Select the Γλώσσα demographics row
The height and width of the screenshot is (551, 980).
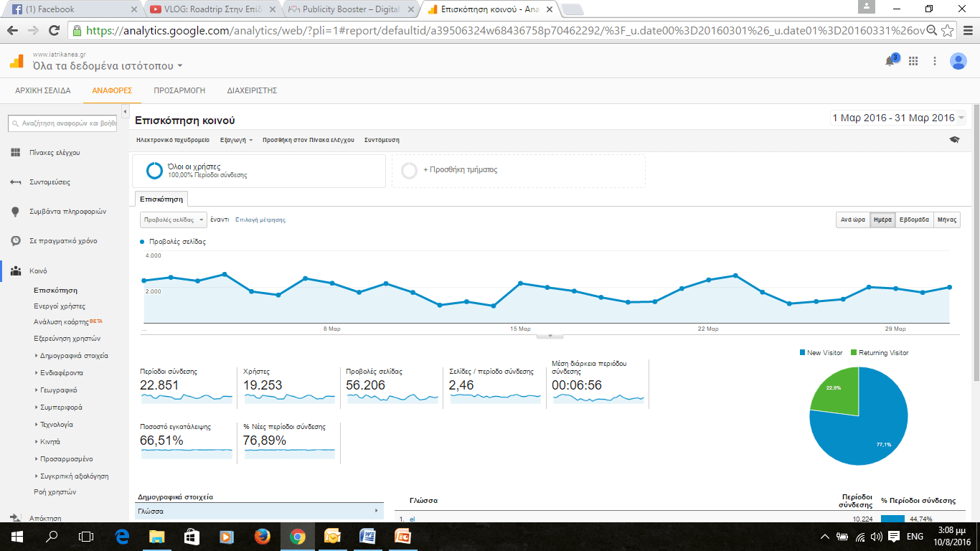click(x=259, y=511)
